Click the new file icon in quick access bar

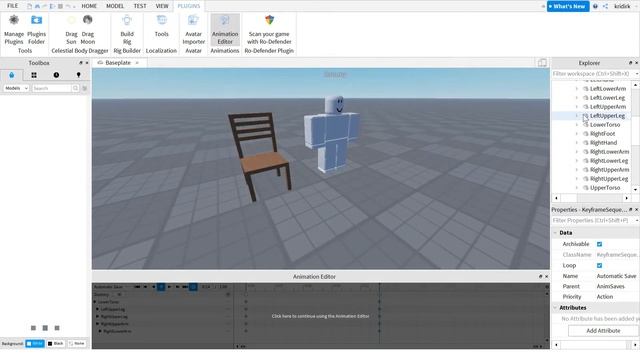point(29,6)
